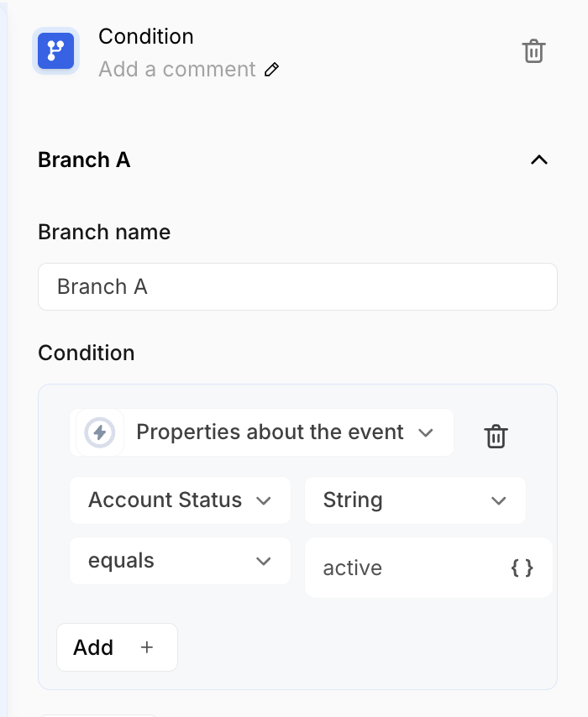Click the Condition label above the rule box
This screenshot has width=588, height=717.
tap(87, 353)
